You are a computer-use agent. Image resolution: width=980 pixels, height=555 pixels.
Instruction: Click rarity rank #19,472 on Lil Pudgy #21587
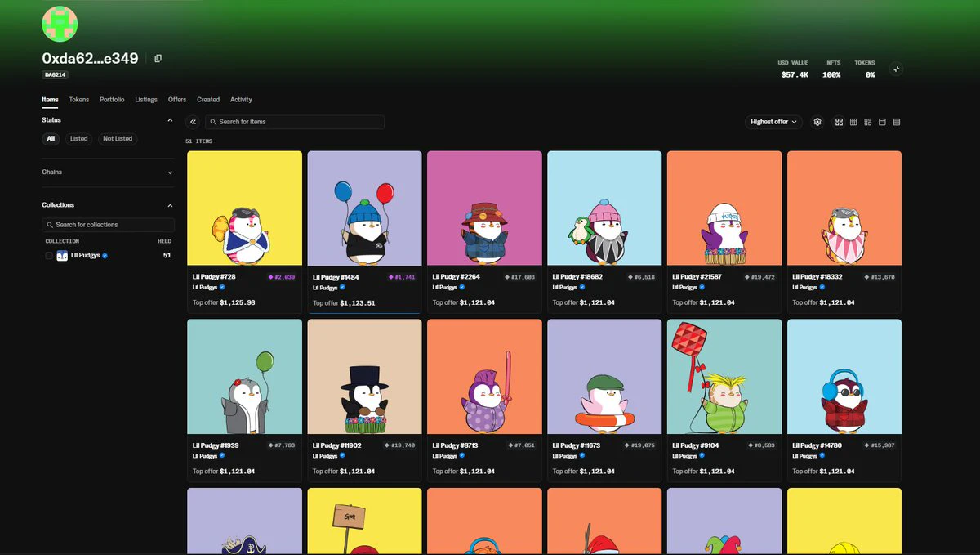[759, 277]
